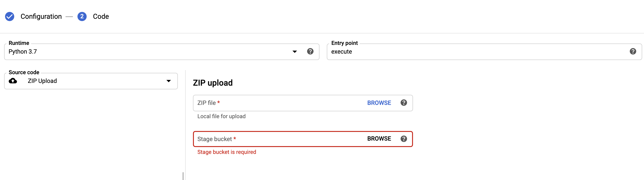The width and height of the screenshot is (644, 180).
Task: Browse for a Stage bucket
Action: pyautogui.click(x=379, y=139)
